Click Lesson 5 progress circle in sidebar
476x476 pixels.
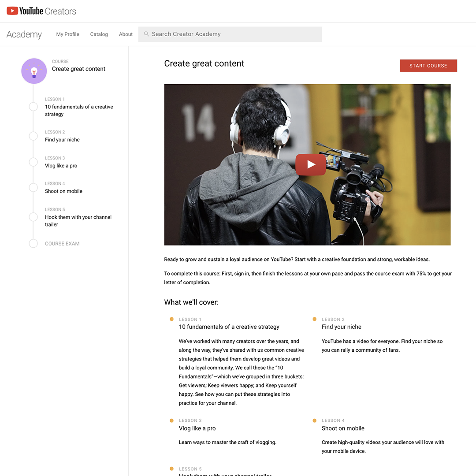(x=33, y=217)
